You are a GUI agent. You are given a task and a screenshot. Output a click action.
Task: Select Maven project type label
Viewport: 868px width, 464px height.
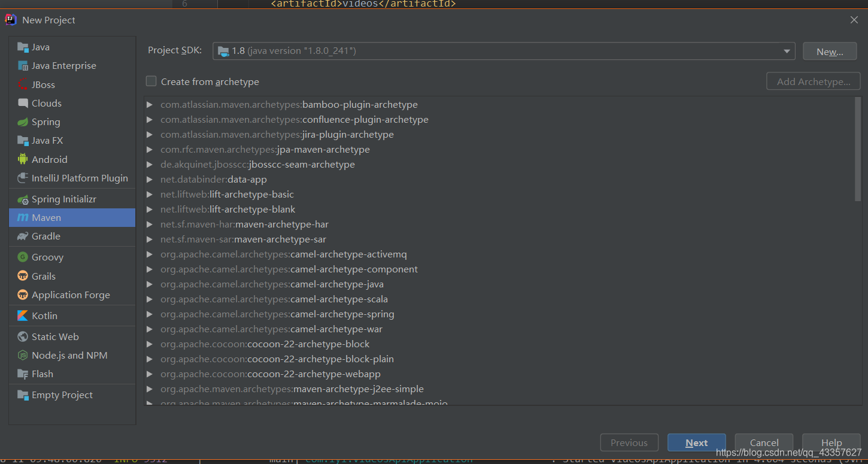pos(46,218)
